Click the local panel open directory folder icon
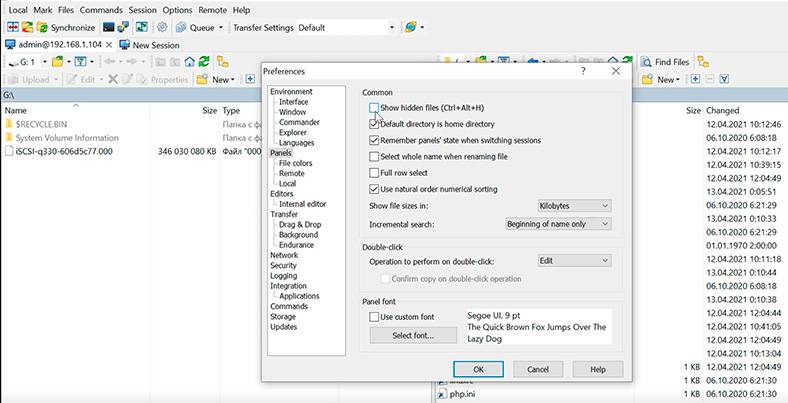 pos(58,61)
